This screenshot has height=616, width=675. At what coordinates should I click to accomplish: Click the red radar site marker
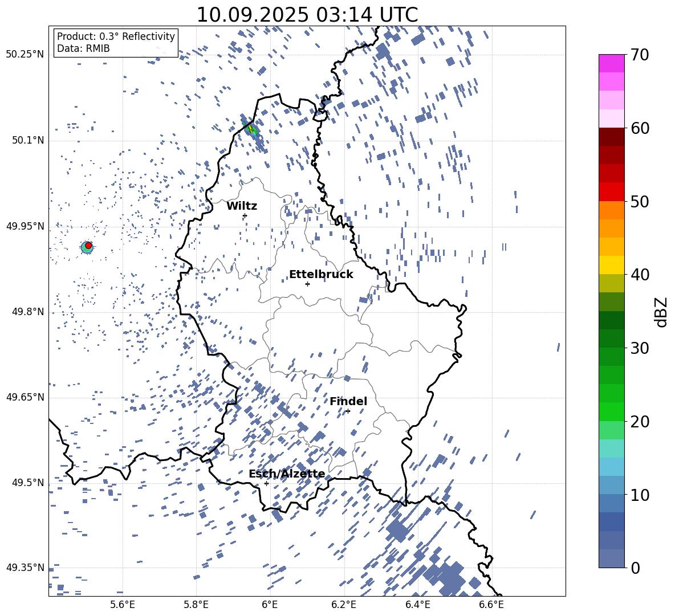88,245
